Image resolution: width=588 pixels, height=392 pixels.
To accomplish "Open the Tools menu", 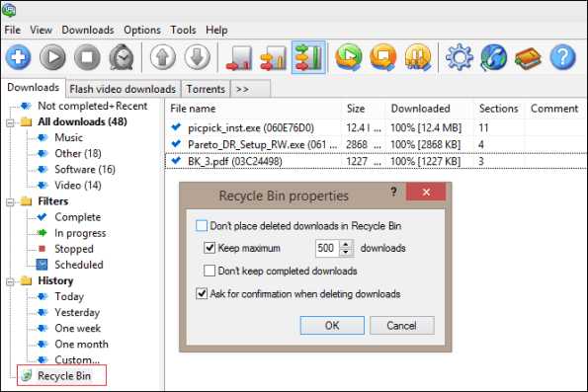I will pyautogui.click(x=183, y=30).
